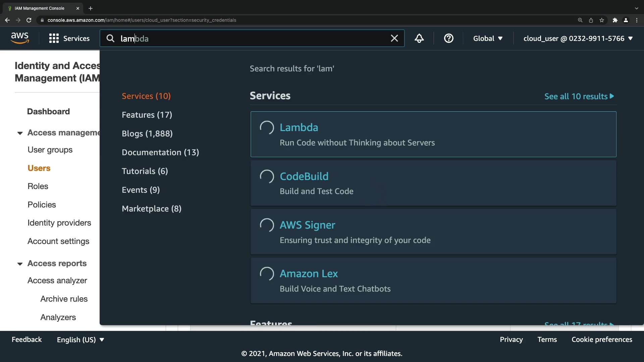Select the Features (17) result category
This screenshot has width=644, height=362.
[147, 115]
